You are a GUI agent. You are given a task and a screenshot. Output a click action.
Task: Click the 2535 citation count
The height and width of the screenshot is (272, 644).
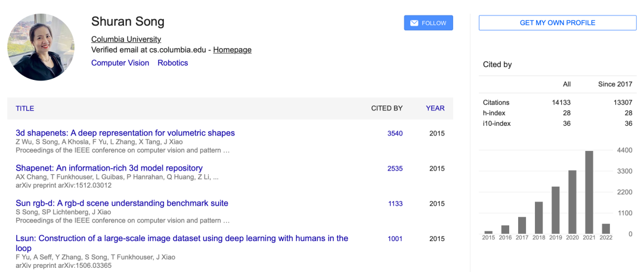click(395, 169)
